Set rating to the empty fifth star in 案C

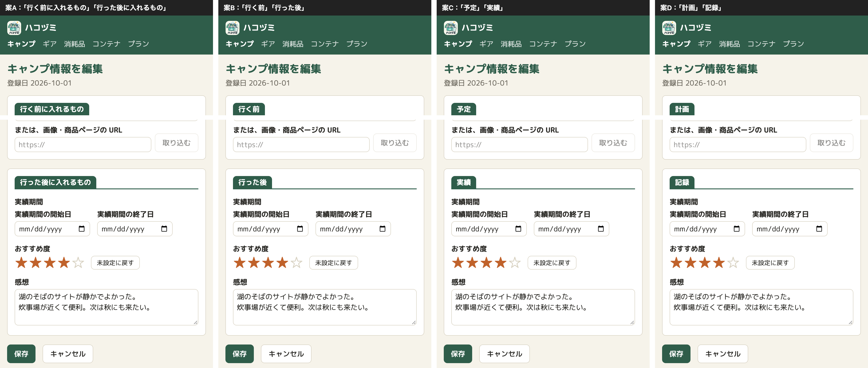point(515,263)
